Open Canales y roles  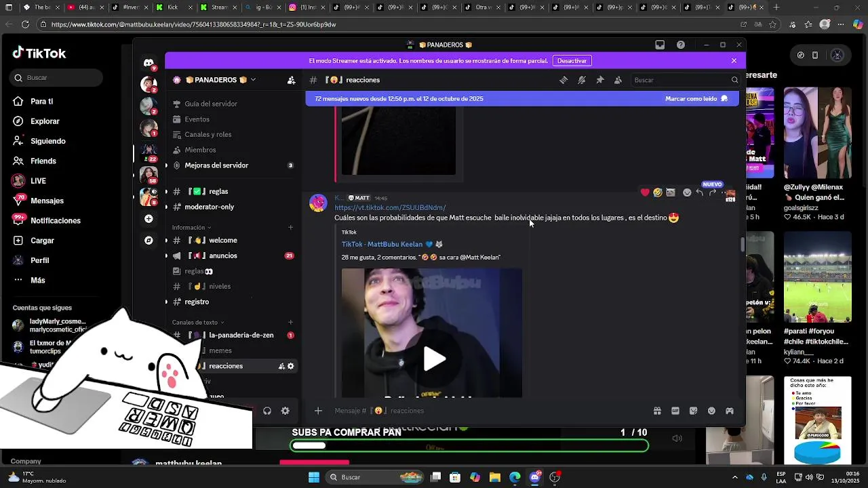(231, 134)
